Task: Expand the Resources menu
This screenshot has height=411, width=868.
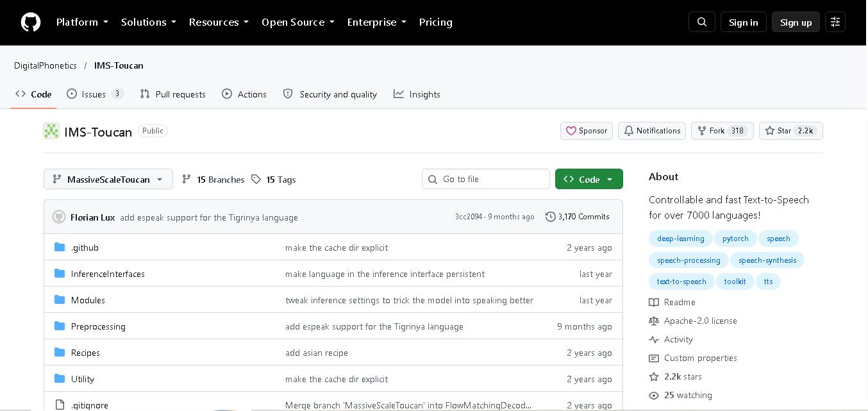Action: (219, 22)
